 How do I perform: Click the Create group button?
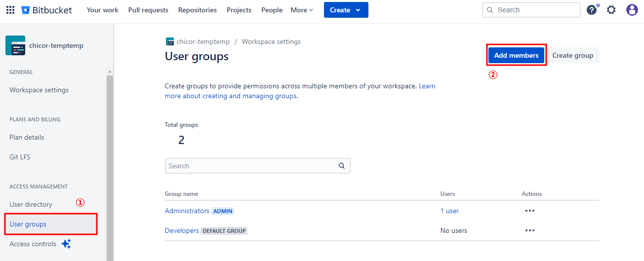pyautogui.click(x=572, y=55)
